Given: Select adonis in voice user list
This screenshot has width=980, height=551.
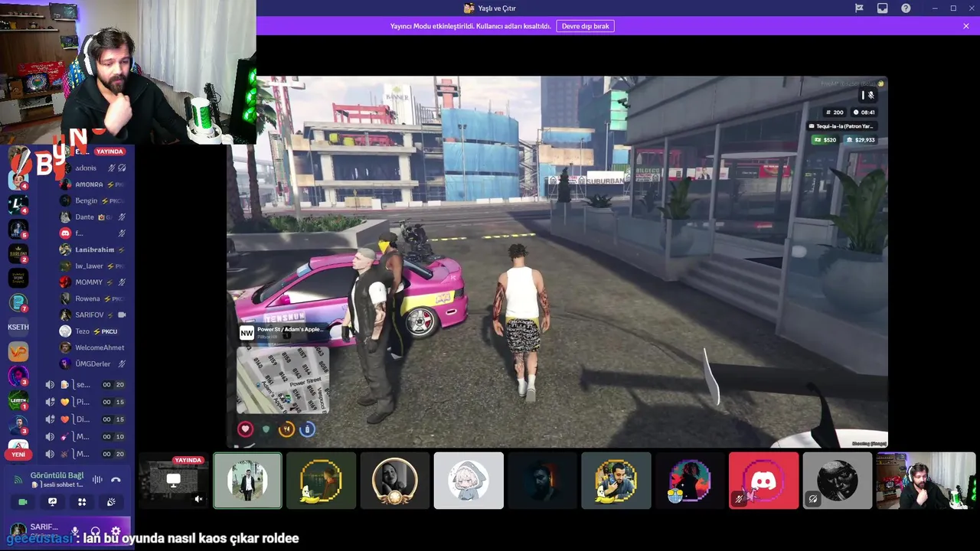Looking at the screenshot, I should [x=93, y=168].
